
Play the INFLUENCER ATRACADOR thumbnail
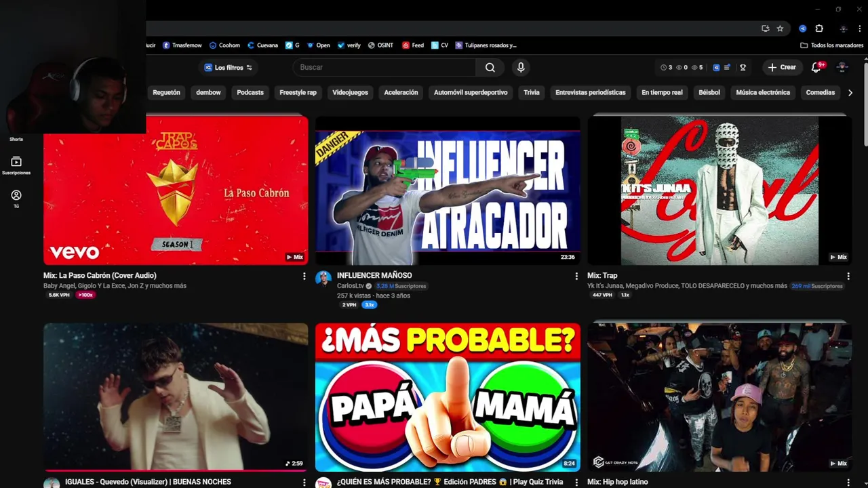click(x=448, y=190)
